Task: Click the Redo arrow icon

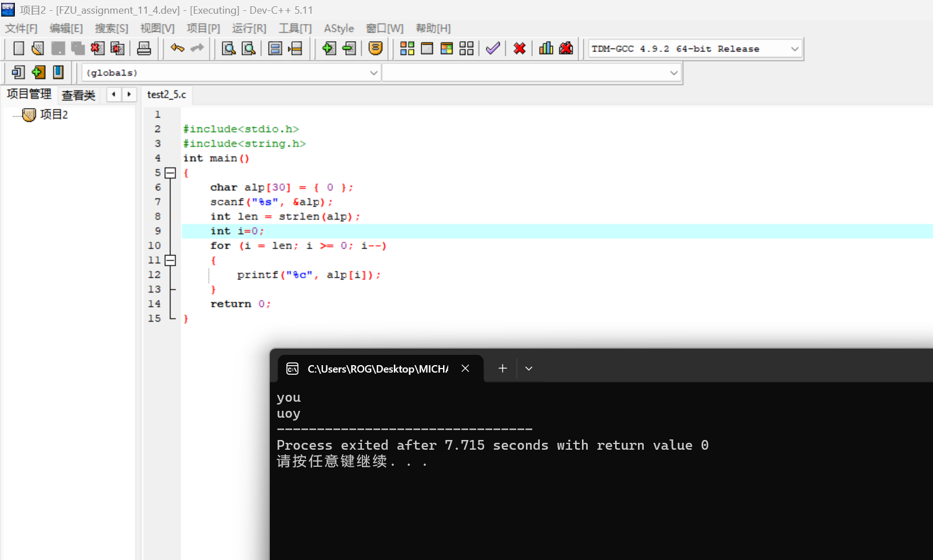Action: [197, 49]
